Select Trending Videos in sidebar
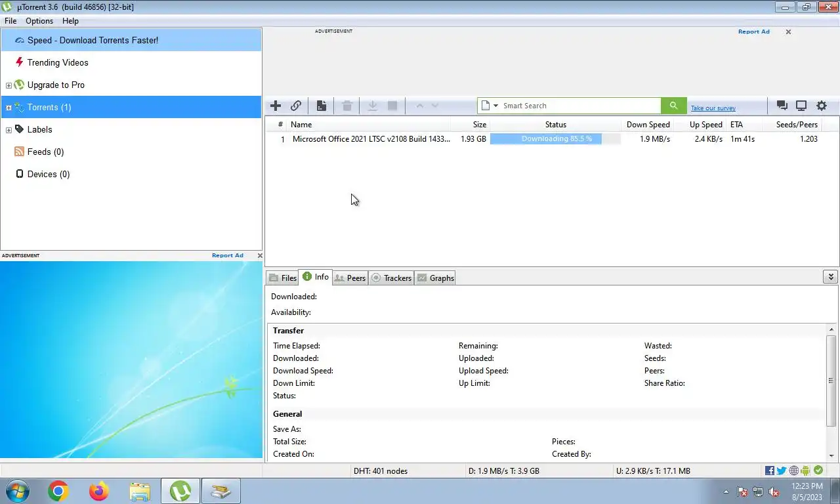Image resolution: width=840 pixels, height=504 pixels. (x=131, y=62)
